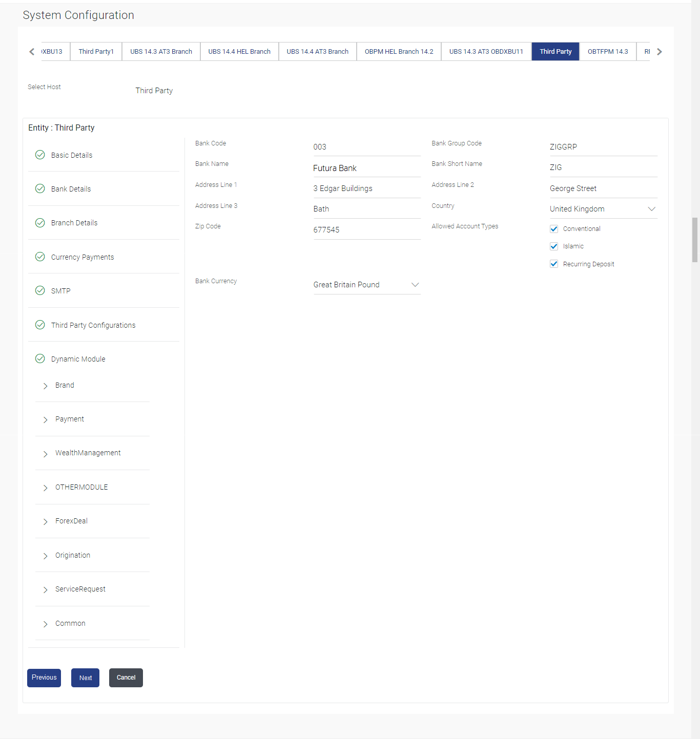
Task: Uncheck the Islamic account type
Action: (554, 246)
